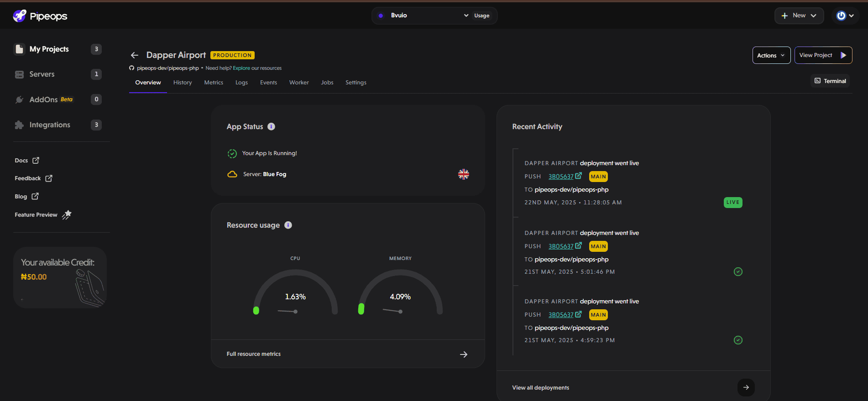
Task: Click the My Projects file icon
Action: [19, 49]
